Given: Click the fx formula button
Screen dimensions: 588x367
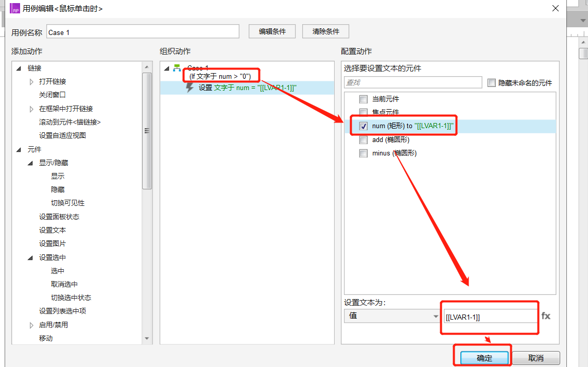Looking at the screenshot, I should click(546, 316).
